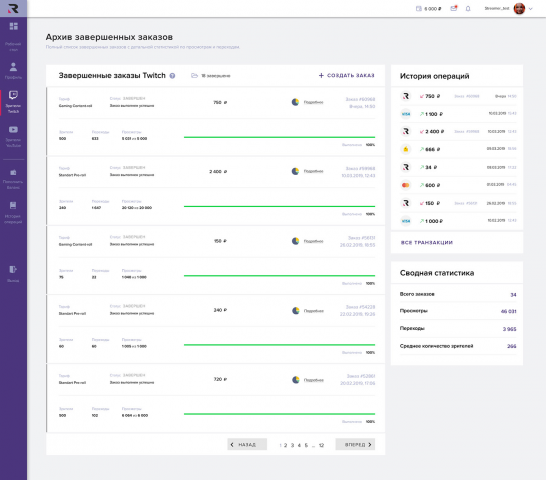Click the Mastercard icon of 600 ₽ transaction
The width and height of the screenshot is (546, 480).
click(x=406, y=185)
